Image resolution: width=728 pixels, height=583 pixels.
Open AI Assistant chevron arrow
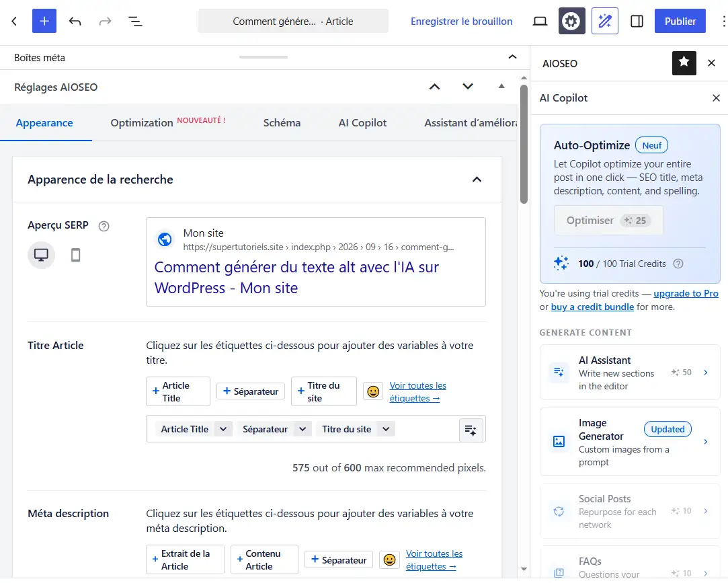706,373
